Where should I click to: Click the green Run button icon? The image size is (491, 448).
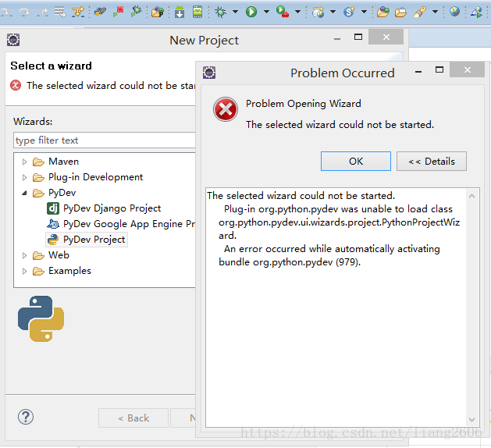tap(251, 12)
